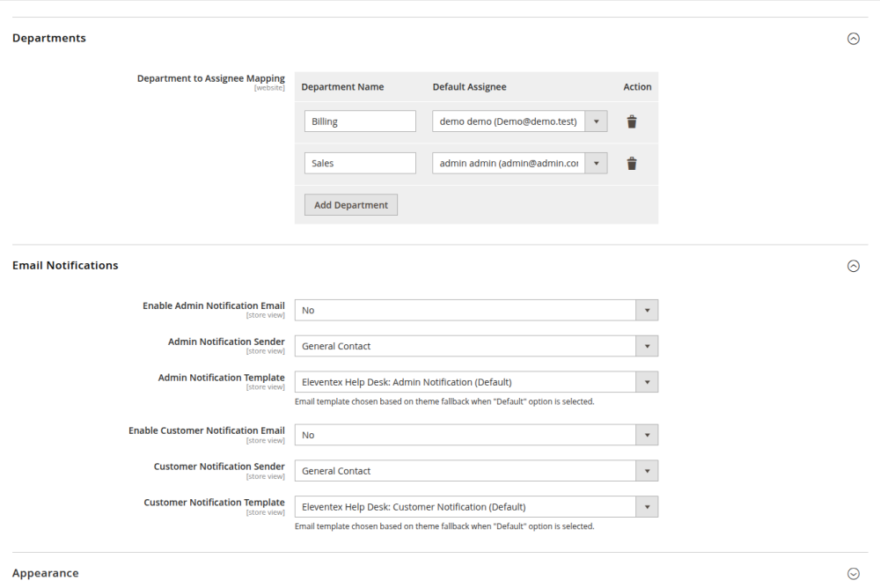Open Enable Admin Notification Email dropdown
This screenshot has width=880, height=588.
click(x=475, y=310)
